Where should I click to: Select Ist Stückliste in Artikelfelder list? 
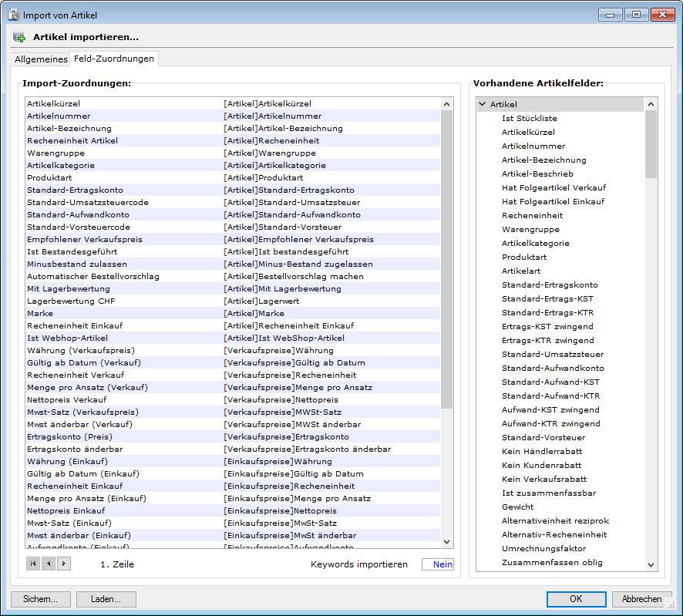[x=529, y=118]
